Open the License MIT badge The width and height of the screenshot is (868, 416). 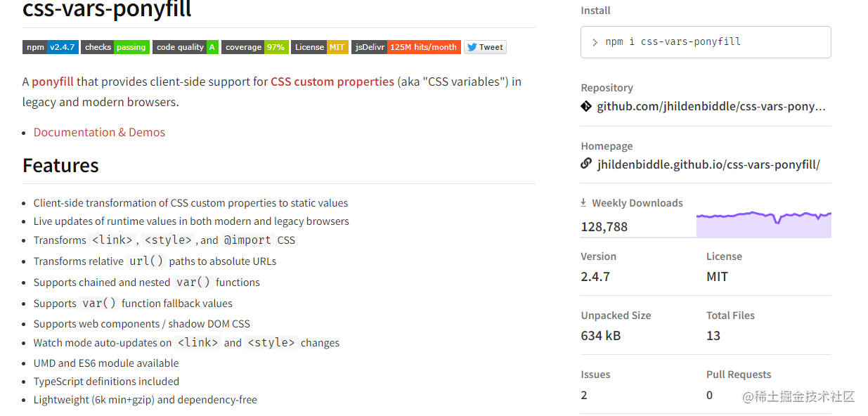click(x=319, y=47)
